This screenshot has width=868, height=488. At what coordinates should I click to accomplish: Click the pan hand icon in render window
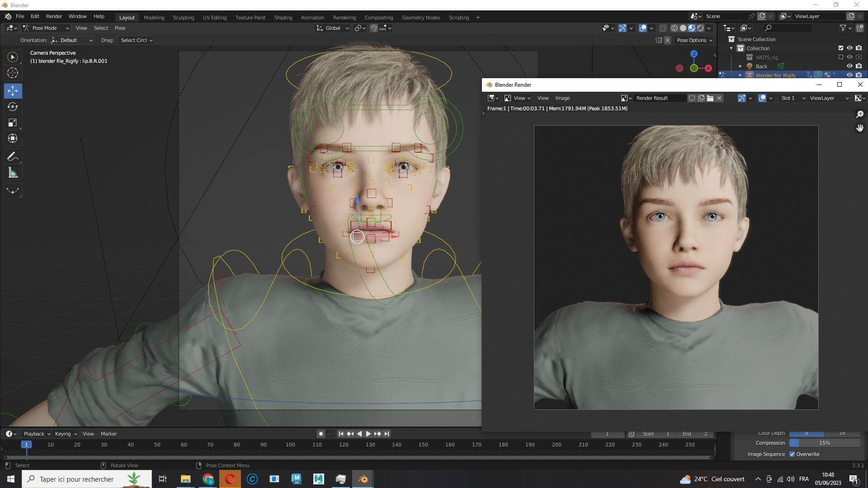[x=859, y=128]
